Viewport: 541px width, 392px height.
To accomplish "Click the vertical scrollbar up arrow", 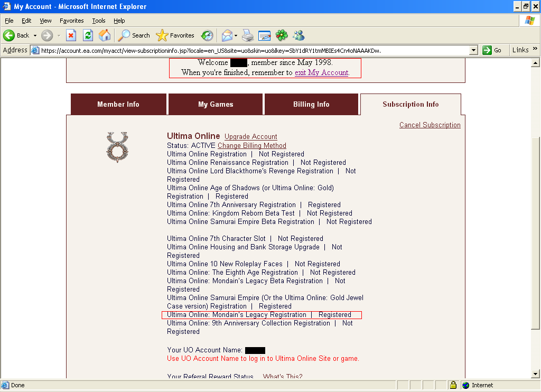I will (535, 63).
